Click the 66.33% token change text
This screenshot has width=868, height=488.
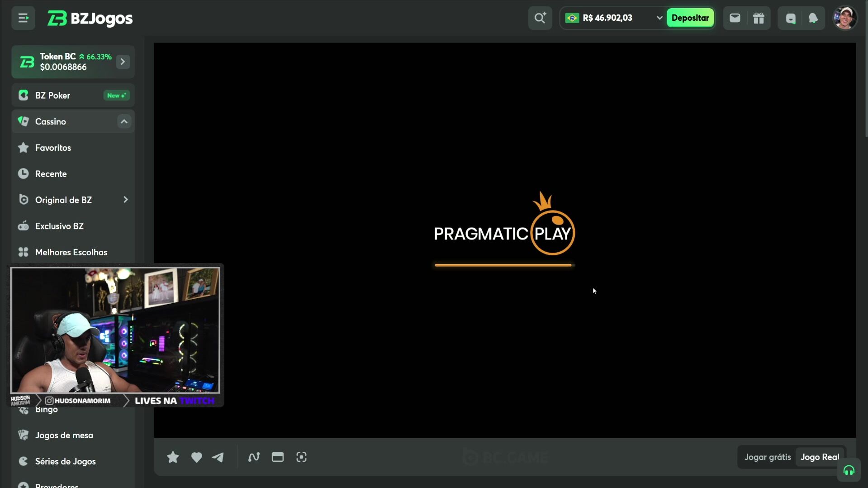[99, 57]
